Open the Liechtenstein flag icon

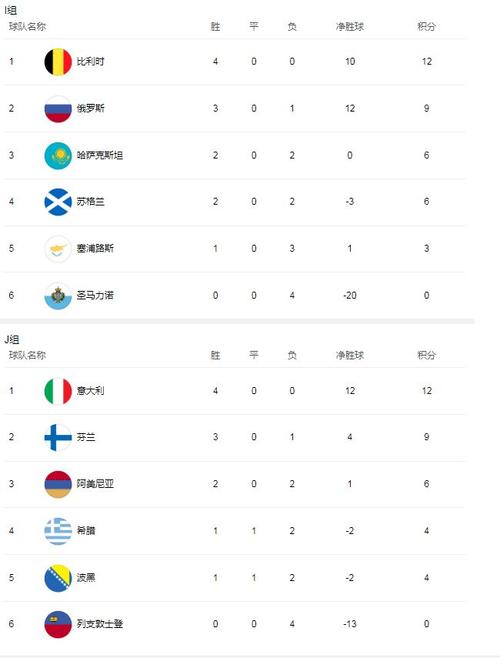[58, 624]
